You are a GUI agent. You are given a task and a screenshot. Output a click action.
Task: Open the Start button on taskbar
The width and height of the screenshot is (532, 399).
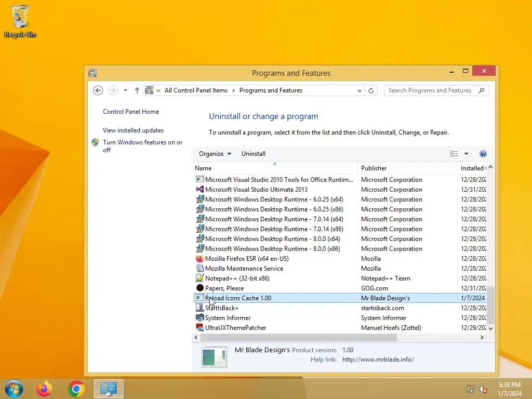[14, 389]
